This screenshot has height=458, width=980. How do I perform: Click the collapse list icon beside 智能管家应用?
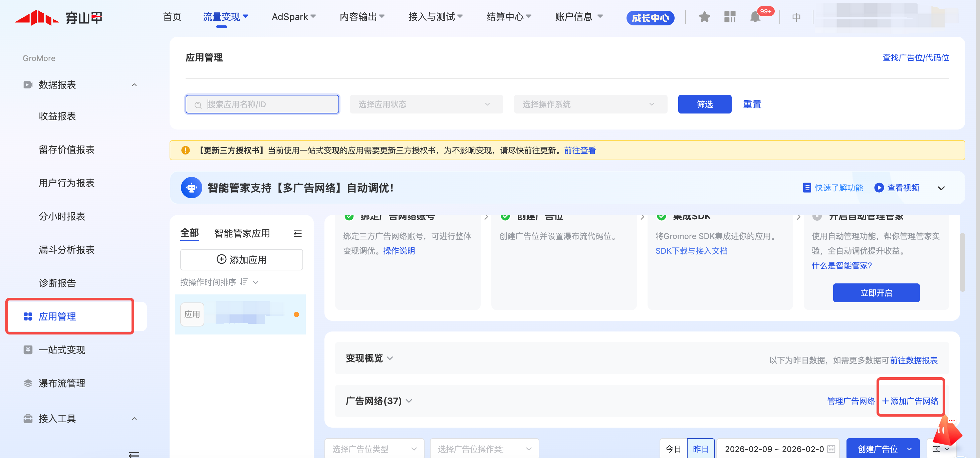click(x=297, y=234)
